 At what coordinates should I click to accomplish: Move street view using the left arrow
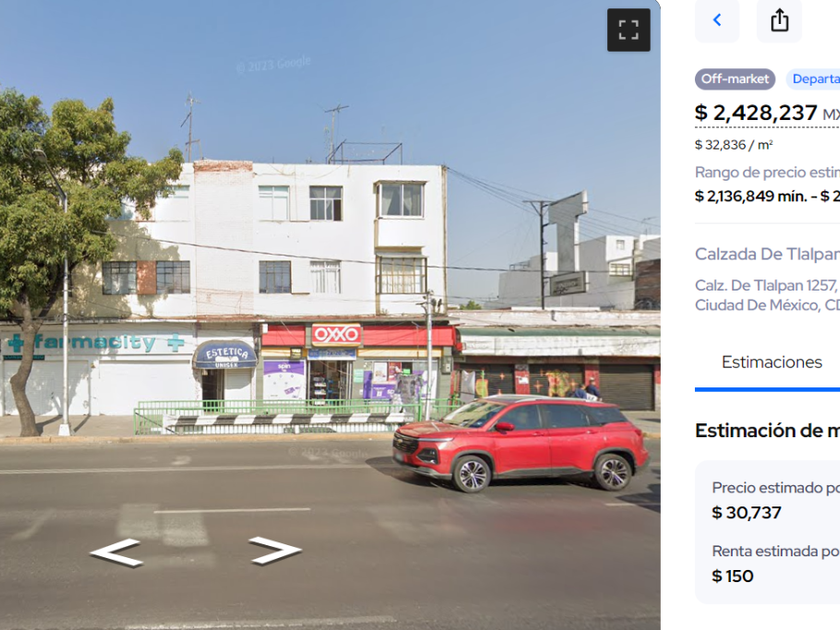tap(116, 551)
